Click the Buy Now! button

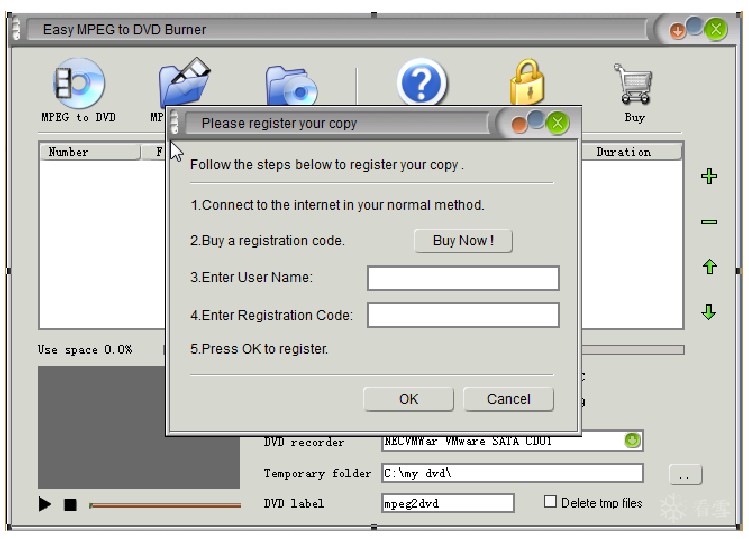click(x=463, y=240)
